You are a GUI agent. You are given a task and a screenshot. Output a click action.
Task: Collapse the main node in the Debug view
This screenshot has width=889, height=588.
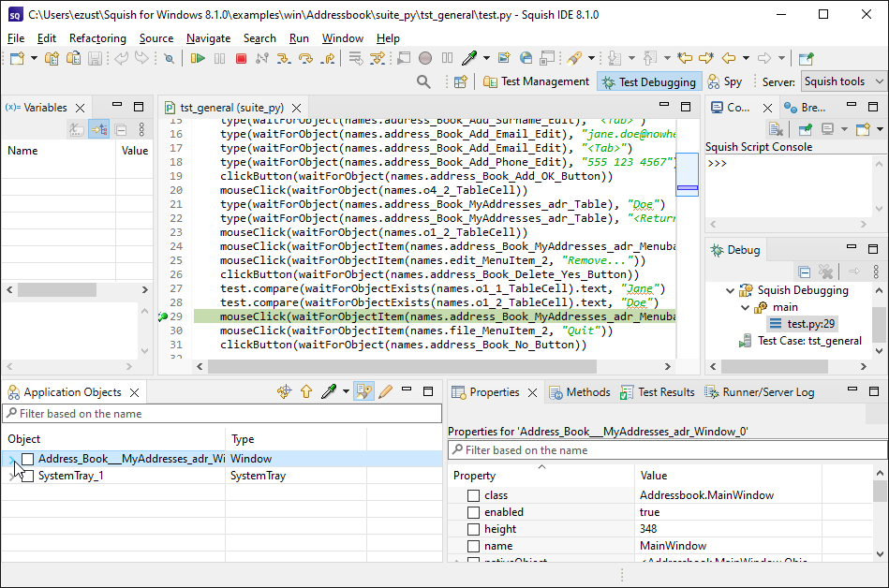pyautogui.click(x=744, y=306)
